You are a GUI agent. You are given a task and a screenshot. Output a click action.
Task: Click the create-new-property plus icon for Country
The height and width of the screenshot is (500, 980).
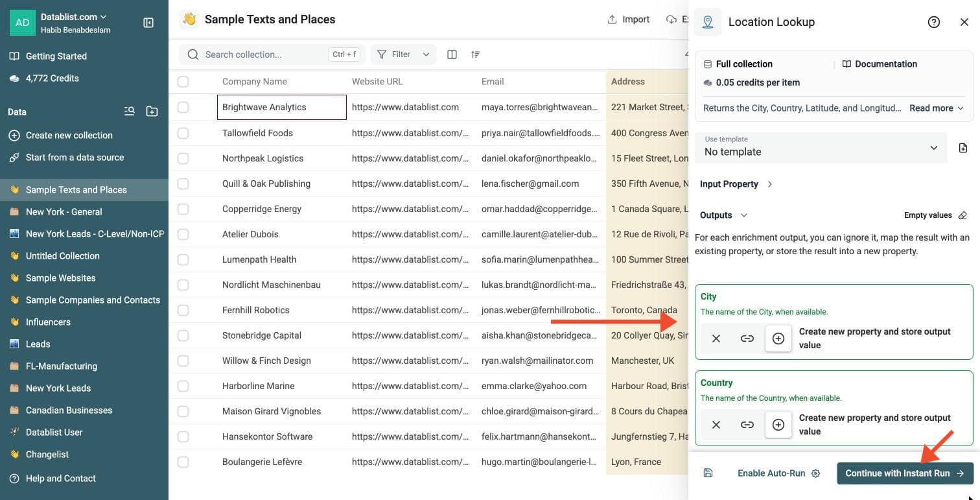(x=778, y=425)
